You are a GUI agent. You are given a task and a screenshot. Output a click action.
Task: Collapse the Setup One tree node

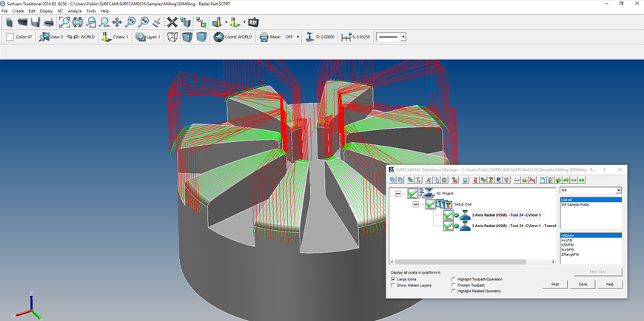pyautogui.click(x=416, y=204)
